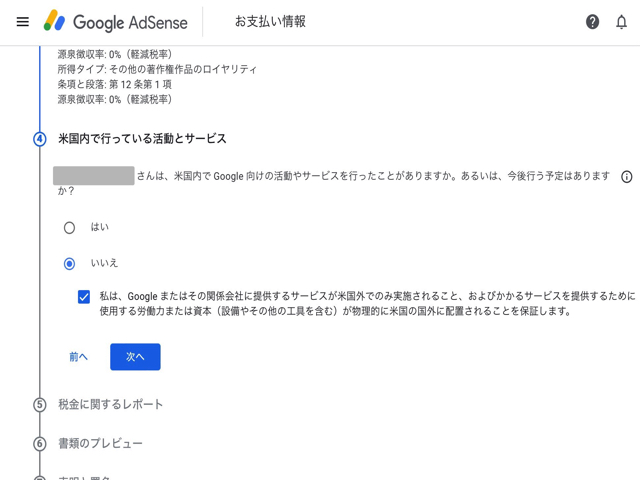Collapse the 米国内で行っている活動とサービス section
This screenshot has width=640, height=480.
[142, 139]
